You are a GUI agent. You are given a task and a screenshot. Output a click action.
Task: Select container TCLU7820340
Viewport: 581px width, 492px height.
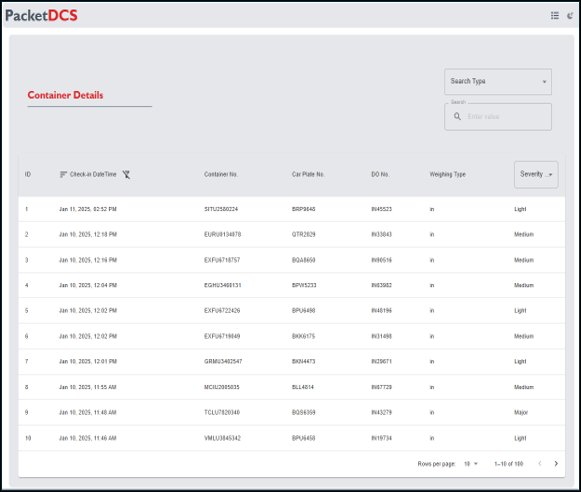coord(222,412)
